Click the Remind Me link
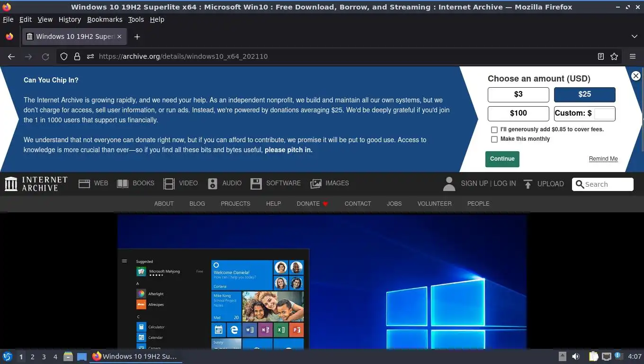644x364 pixels. 603,159
